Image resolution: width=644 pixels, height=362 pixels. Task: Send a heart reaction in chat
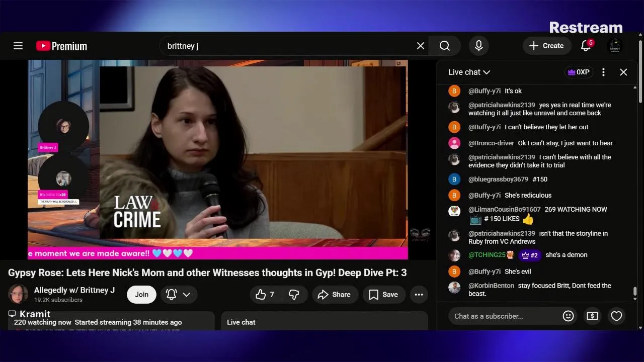point(616,316)
